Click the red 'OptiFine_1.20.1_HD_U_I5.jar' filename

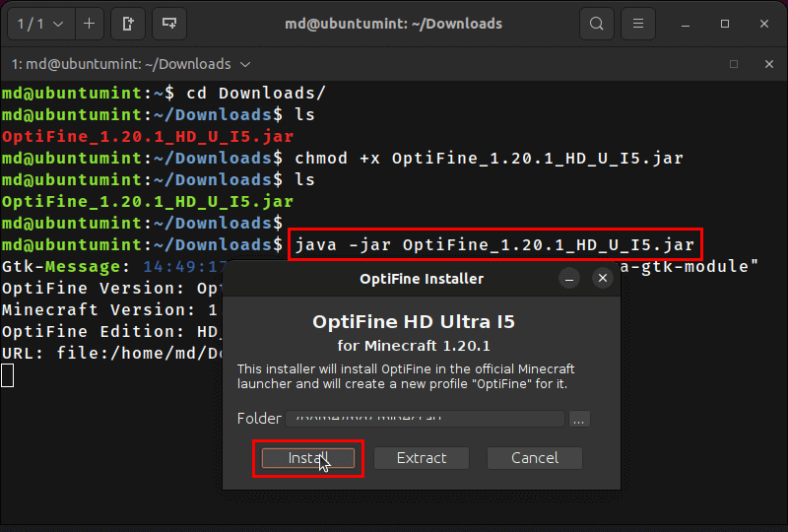[148, 137]
